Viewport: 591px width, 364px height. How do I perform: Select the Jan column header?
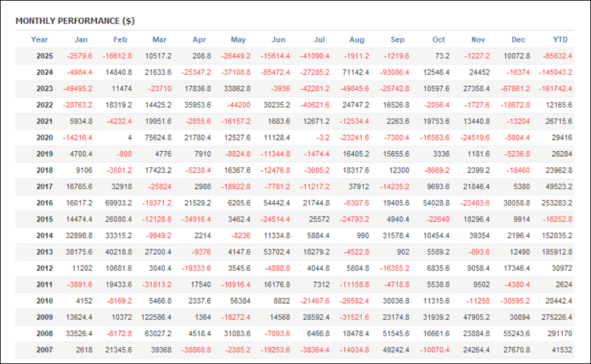(x=81, y=39)
